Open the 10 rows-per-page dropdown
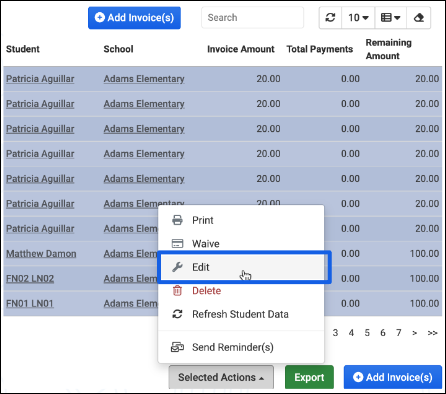 click(358, 18)
